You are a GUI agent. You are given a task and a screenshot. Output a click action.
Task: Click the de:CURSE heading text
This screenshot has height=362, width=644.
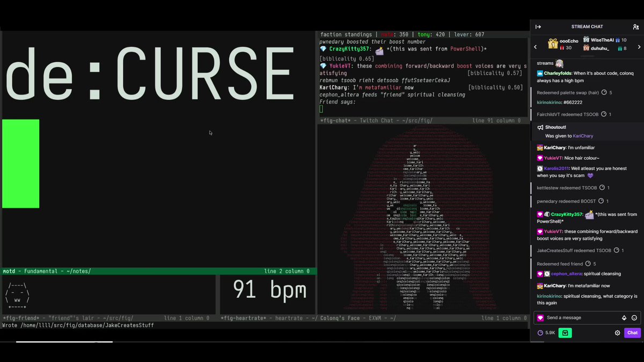[x=149, y=73]
